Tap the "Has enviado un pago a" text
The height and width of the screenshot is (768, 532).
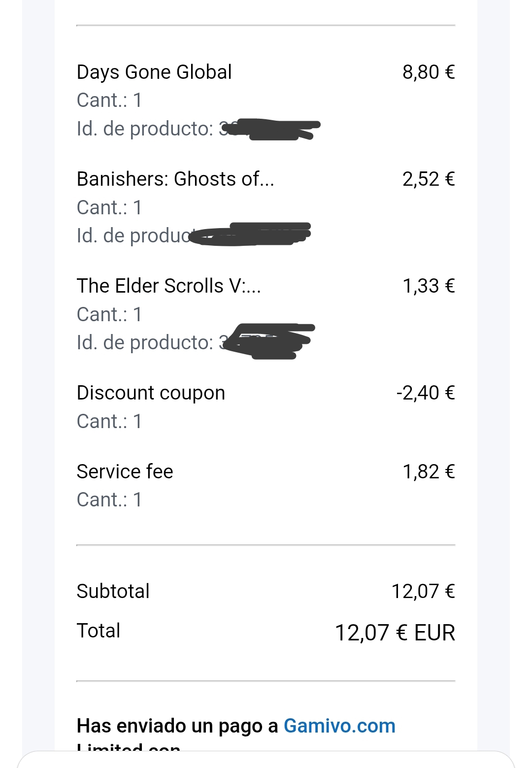click(177, 726)
